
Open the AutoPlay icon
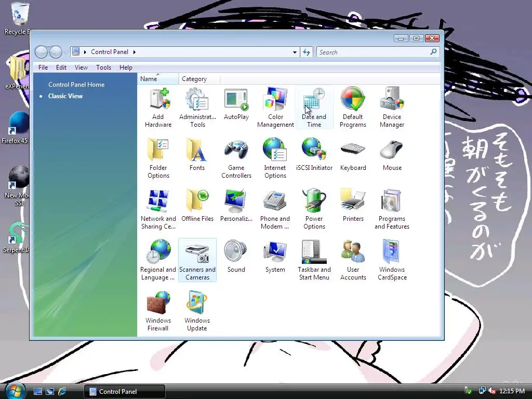coord(236,104)
